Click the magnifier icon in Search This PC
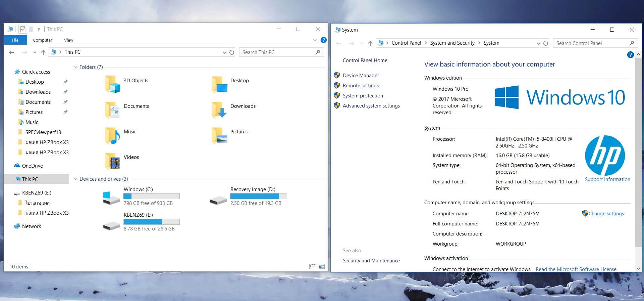Viewport: 644px width, 301px height. [318, 52]
